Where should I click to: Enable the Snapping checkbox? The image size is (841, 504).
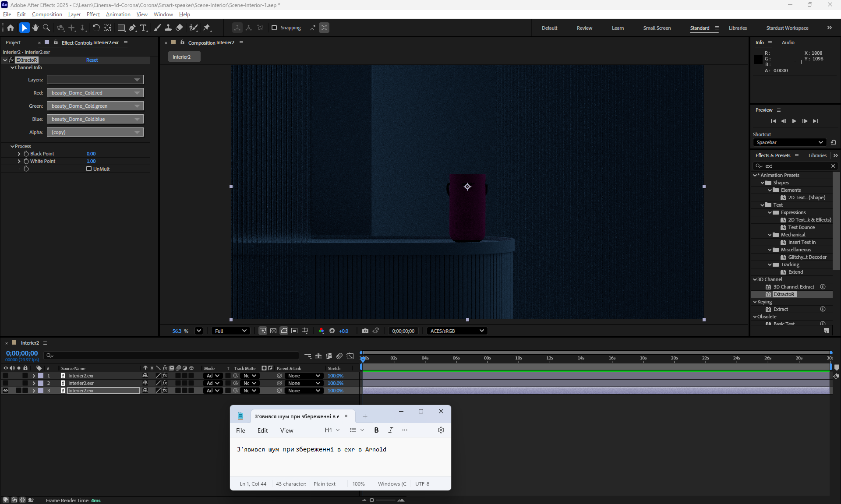point(274,28)
